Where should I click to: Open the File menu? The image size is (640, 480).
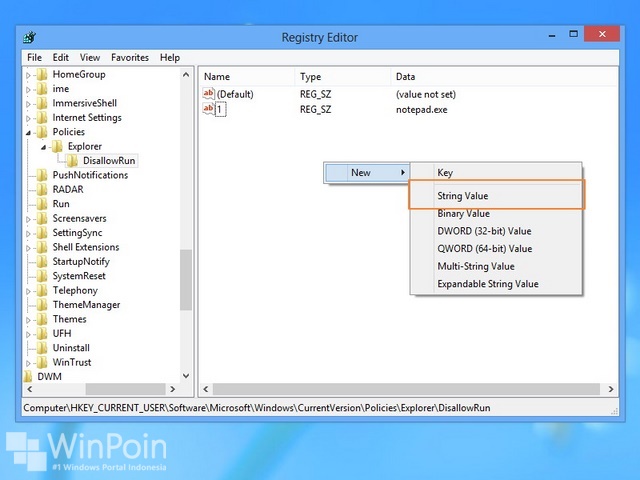point(34,58)
